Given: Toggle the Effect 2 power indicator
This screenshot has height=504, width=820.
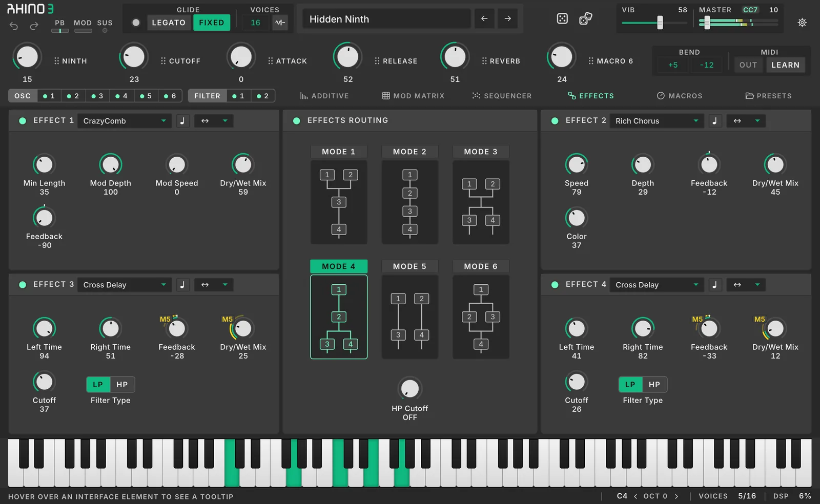Looking at the screenshot, I should pos(555,121).
